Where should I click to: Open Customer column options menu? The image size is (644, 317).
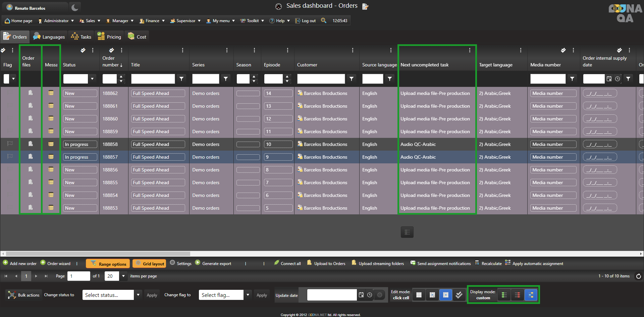click(x=353, y=50)
